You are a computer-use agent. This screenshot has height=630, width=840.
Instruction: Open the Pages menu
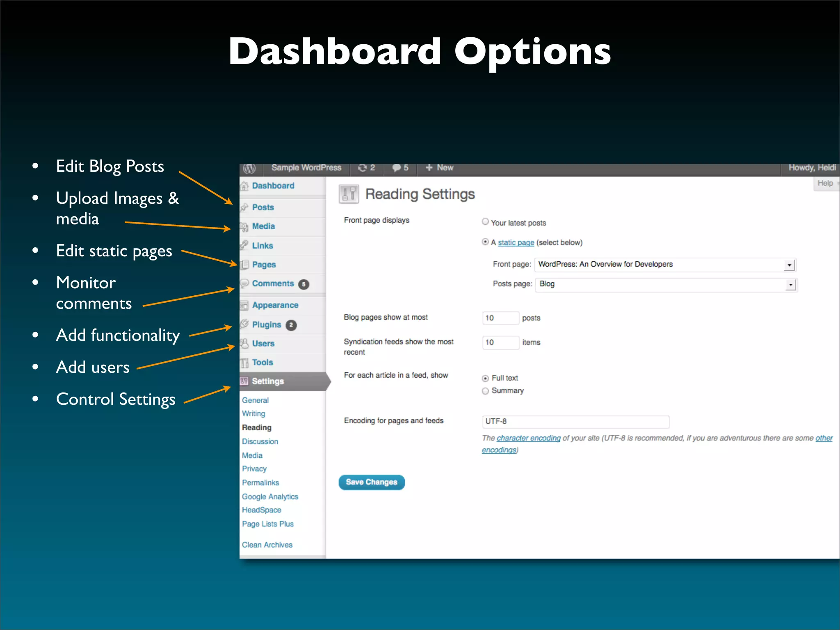pos(264,265)
